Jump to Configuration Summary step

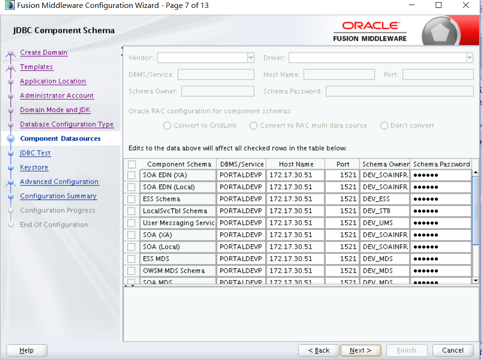(x=58, y=196)
